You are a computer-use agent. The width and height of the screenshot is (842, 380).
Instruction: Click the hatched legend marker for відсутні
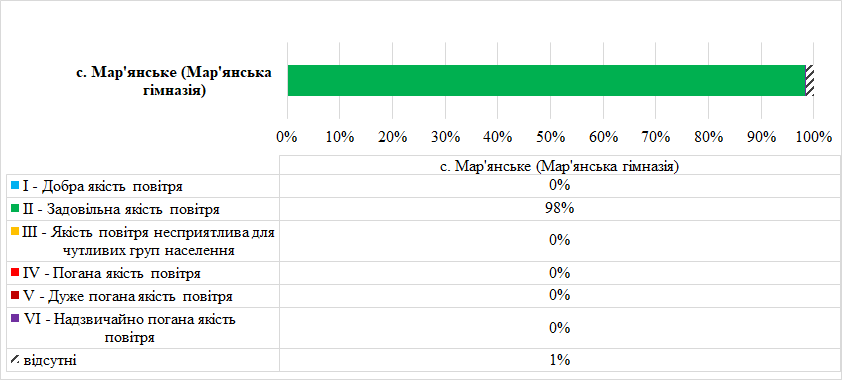(14, 360)
